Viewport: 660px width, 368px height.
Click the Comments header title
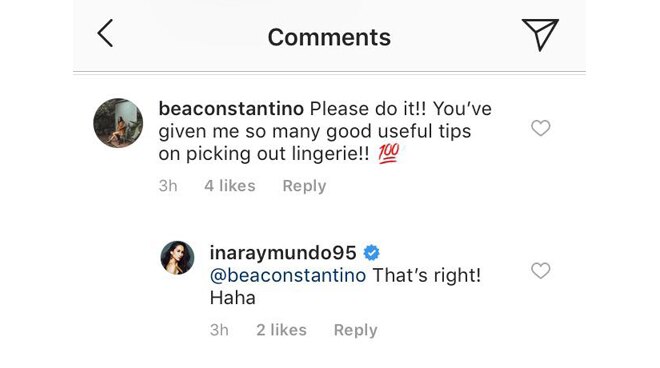(x=329, y=37)
